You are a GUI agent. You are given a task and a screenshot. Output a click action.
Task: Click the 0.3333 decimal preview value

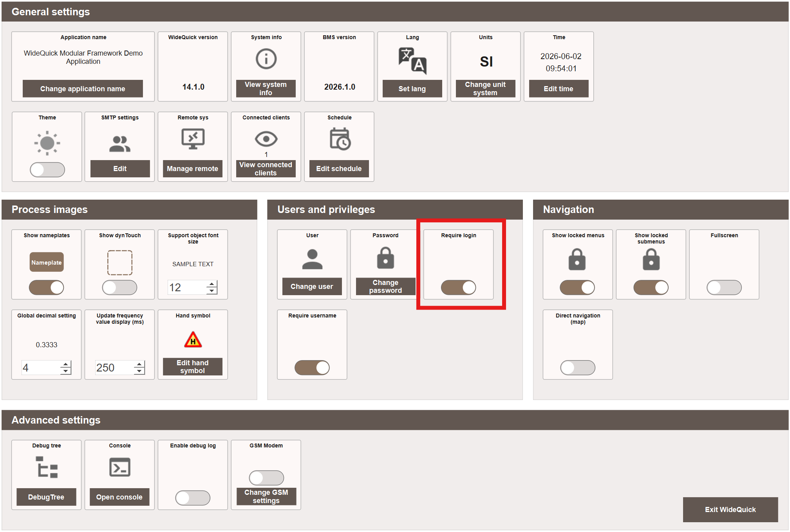(x=47, y=345)
